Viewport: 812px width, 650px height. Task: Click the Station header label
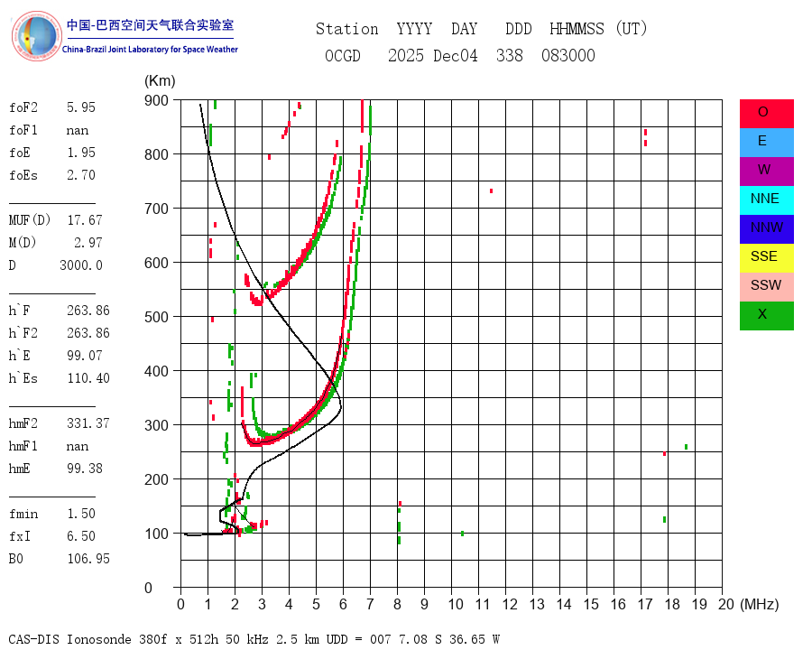[347, 29]
